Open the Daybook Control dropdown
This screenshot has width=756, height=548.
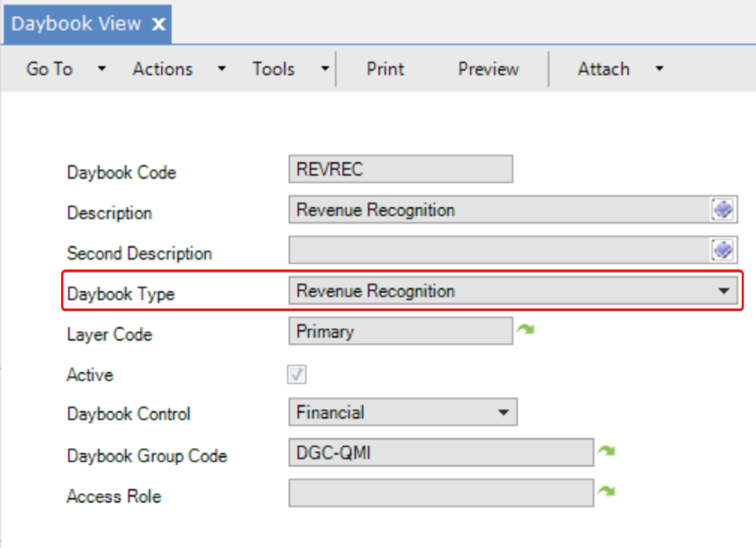504,412
